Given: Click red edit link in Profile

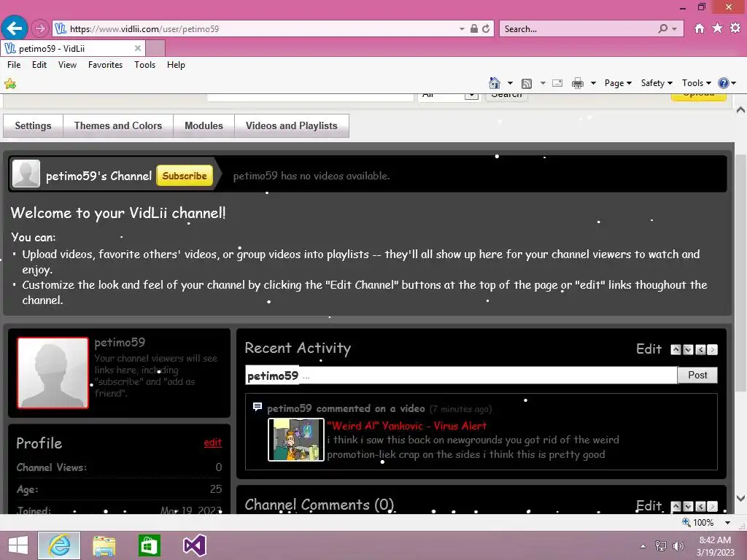Looking at the screenshot, I should pos(212,443).
